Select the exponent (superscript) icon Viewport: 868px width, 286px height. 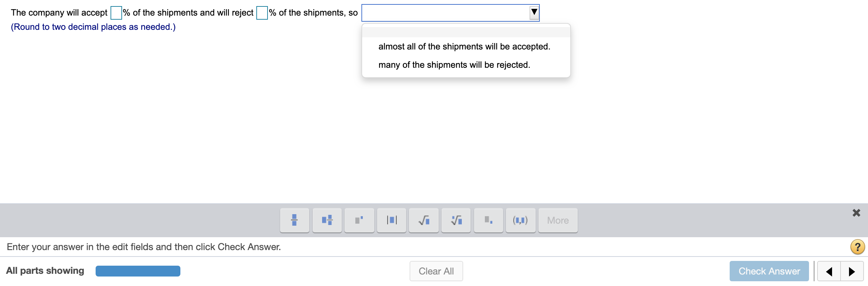pyautogui.click(x=359, y=220)
